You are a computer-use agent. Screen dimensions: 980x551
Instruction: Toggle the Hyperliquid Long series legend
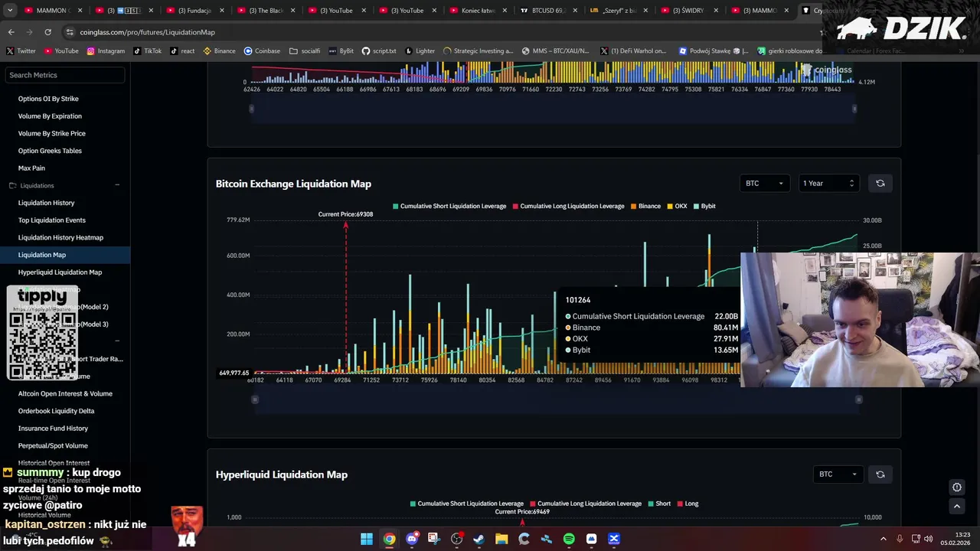[688, 504]
